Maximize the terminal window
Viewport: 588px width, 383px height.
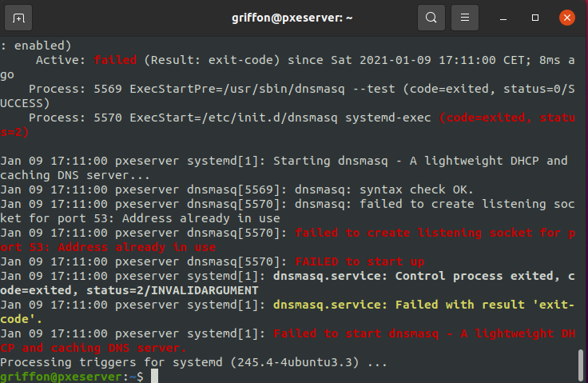click(x=535, y=17)
